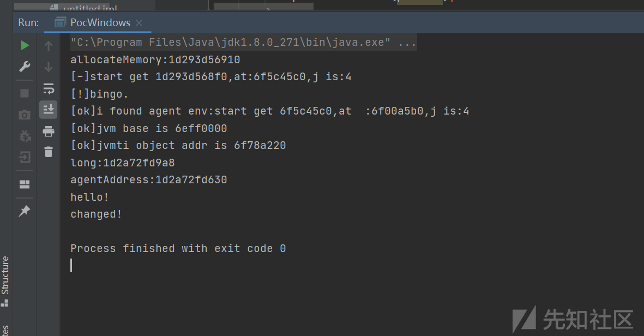Image resolution: width=644 pixels, height=336 pixels.
Task: Click the Process finished exit code line
Action: [178, 249]
